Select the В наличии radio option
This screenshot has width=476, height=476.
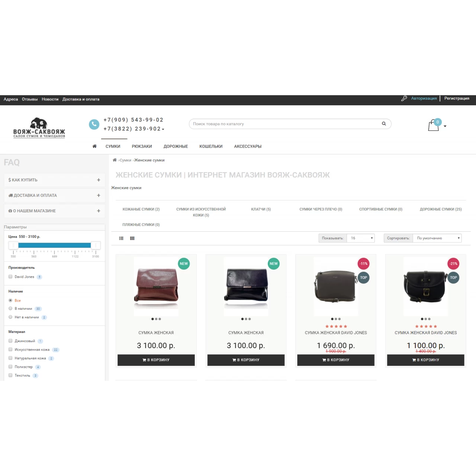point(10,308)
